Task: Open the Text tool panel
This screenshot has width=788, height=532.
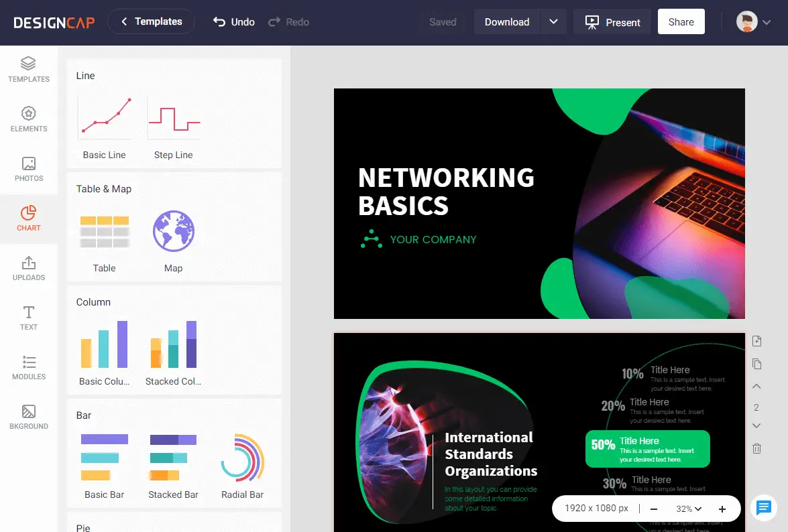Action: pyautogui.click(x=29, y=318)
